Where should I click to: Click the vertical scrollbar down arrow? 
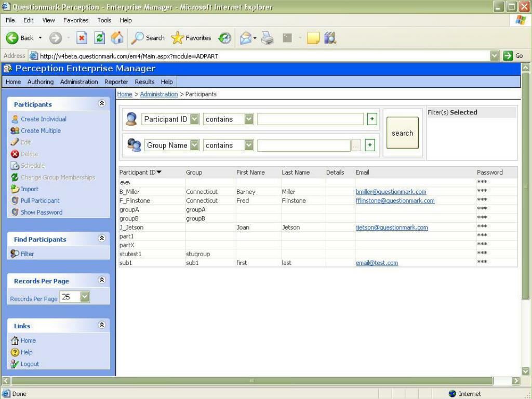coord(525,371)
